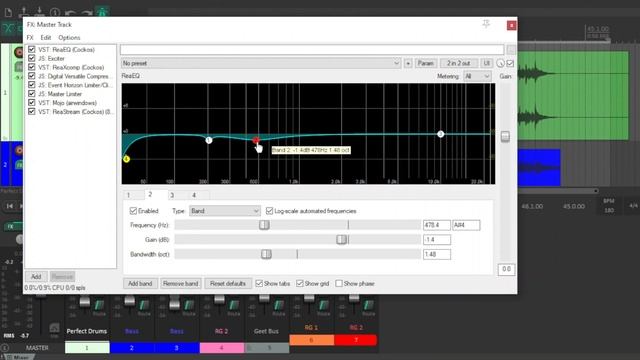
Task: Click the Reset defaults button
Action: (x=228, y=283)
